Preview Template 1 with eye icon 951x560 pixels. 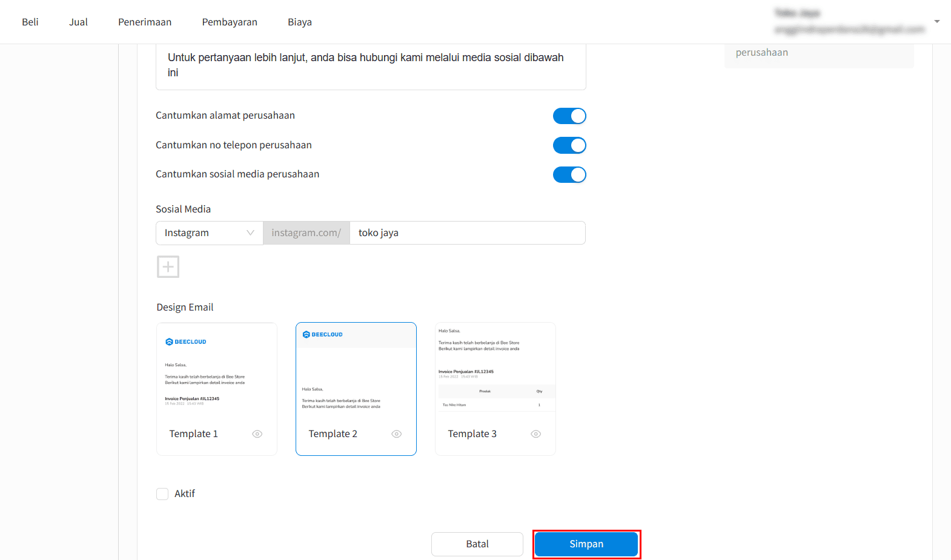click(257, 434)
